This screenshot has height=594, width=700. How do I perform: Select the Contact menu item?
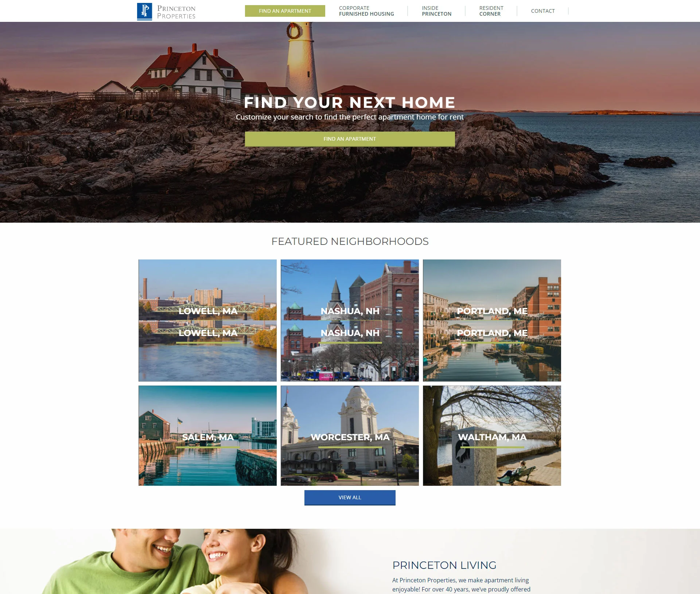point(542,11)
